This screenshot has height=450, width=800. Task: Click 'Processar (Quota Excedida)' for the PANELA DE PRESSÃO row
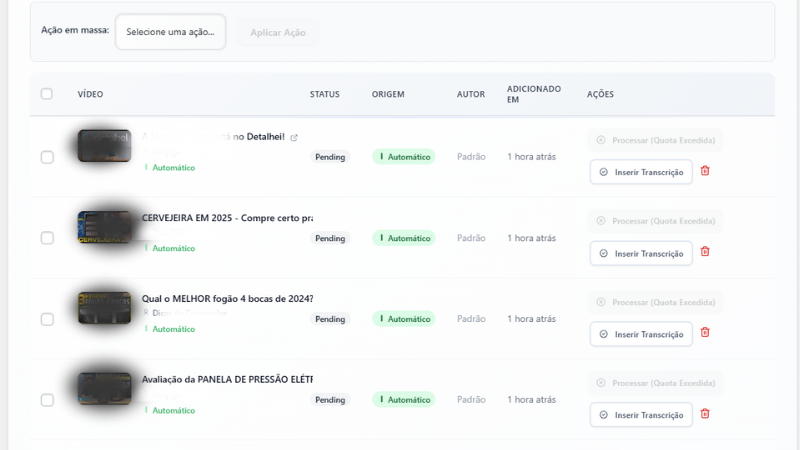pos(656,383)
